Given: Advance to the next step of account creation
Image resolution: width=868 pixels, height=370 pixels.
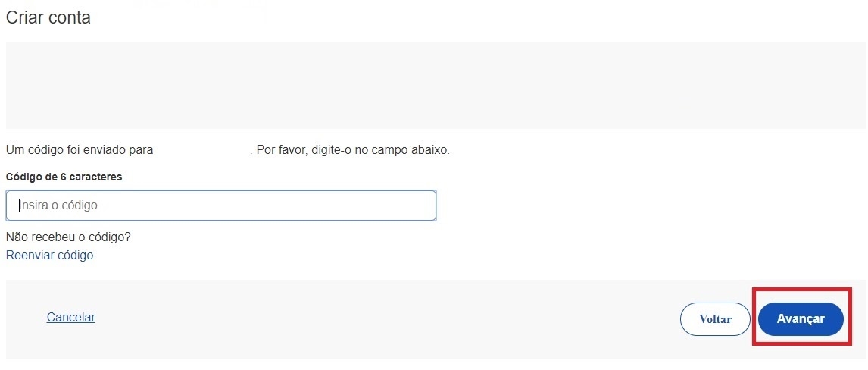Looking at the screenshot, I should 801,319.
